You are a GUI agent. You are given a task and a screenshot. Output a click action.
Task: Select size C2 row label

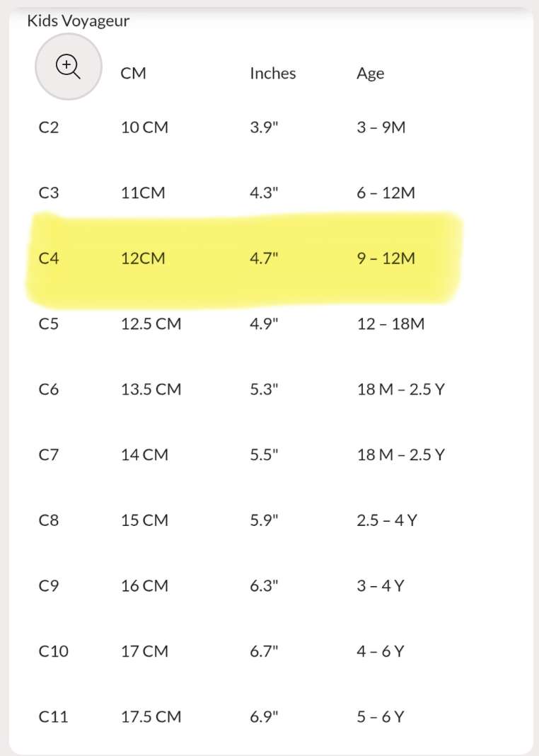tap(49, 128)
